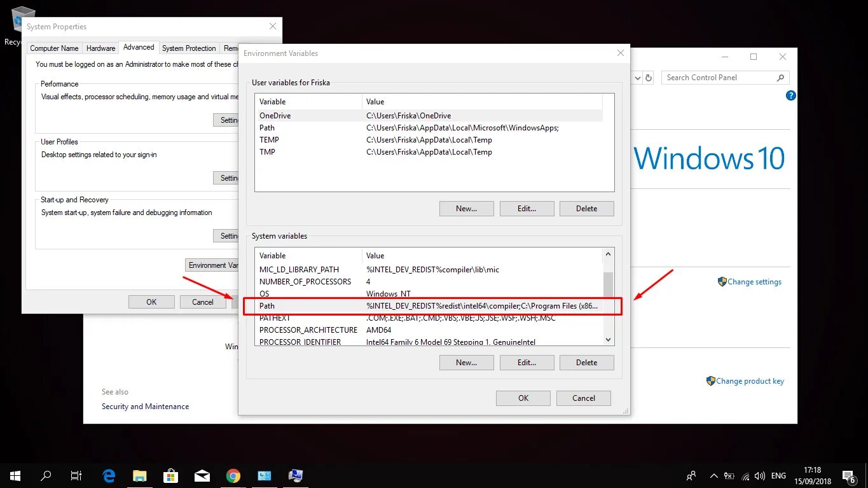
Task: Click the Change settings link
Action: 754,282
